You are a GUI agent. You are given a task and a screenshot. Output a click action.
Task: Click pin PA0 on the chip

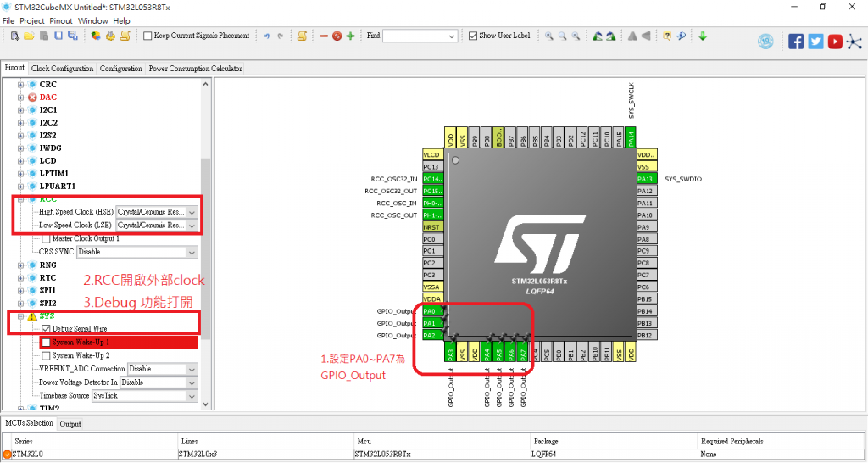pos(432,311)
